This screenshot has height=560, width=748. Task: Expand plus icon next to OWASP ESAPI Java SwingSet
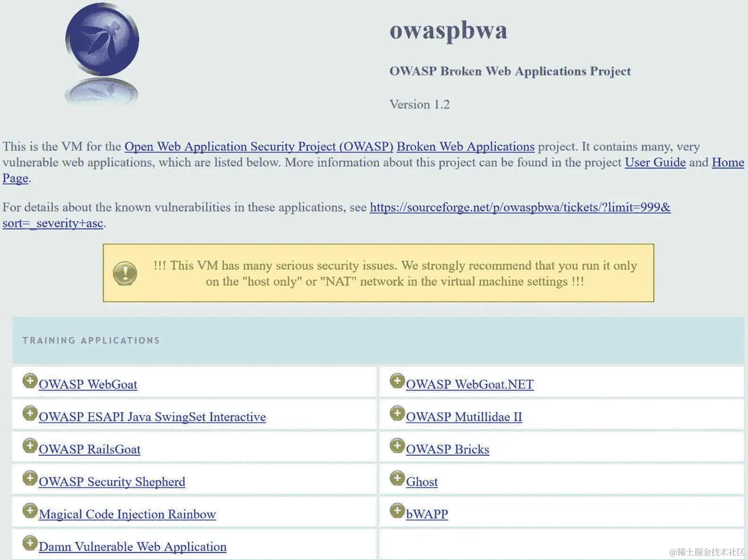pyautogui.click(x=30, y=414)
